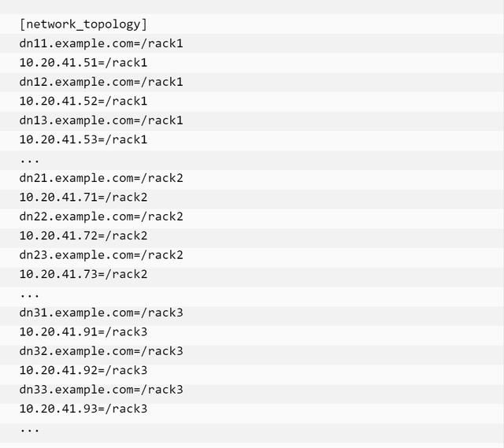Click the dn21.example.com=/rack2 line
This screenshot has width=504, height=448.
coord(102,178)
